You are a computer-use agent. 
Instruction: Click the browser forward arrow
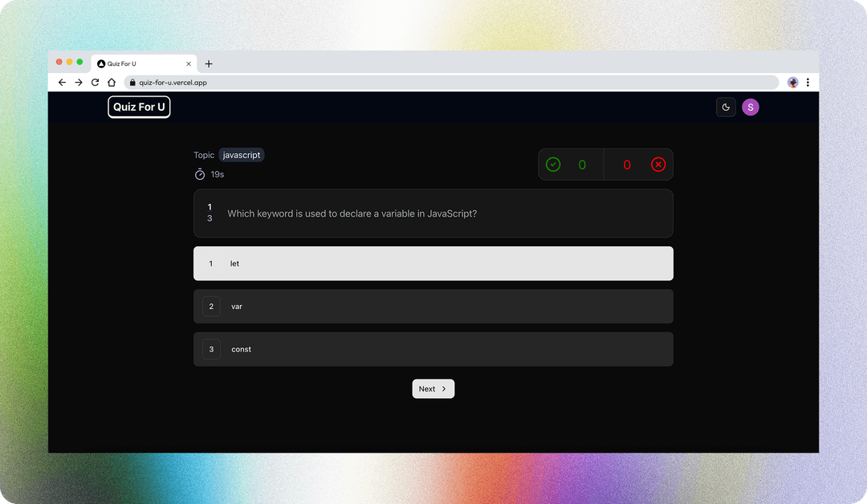click(79, 83)
